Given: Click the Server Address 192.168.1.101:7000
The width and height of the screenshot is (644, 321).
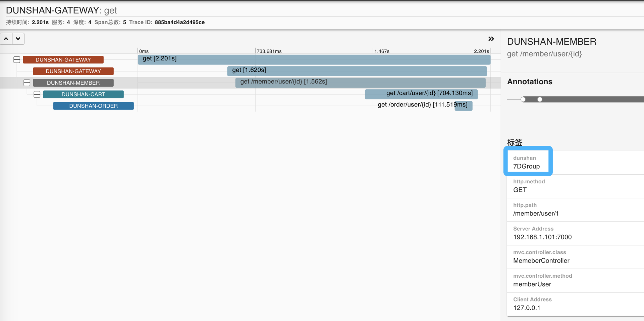Looking at the screenshot, I should (542, 237).
